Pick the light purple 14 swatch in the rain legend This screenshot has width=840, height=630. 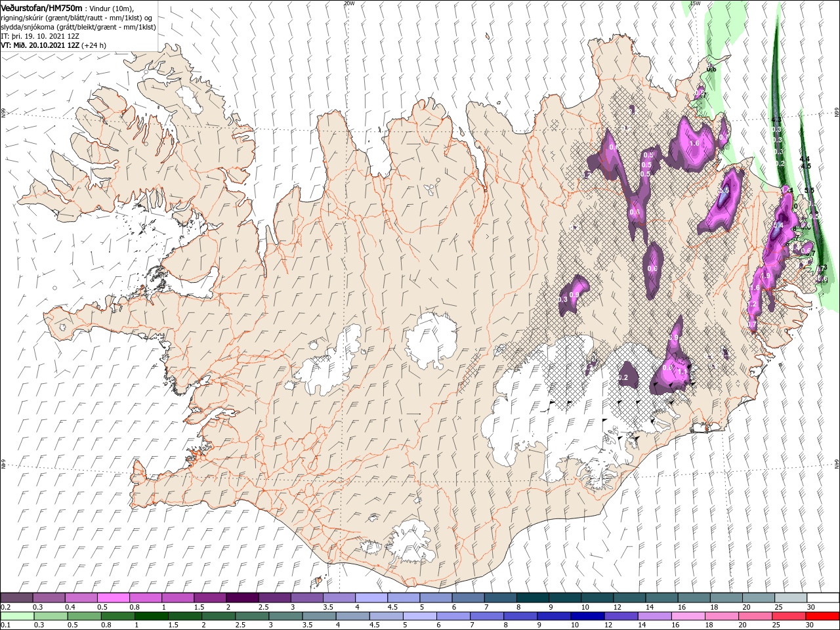654,616
